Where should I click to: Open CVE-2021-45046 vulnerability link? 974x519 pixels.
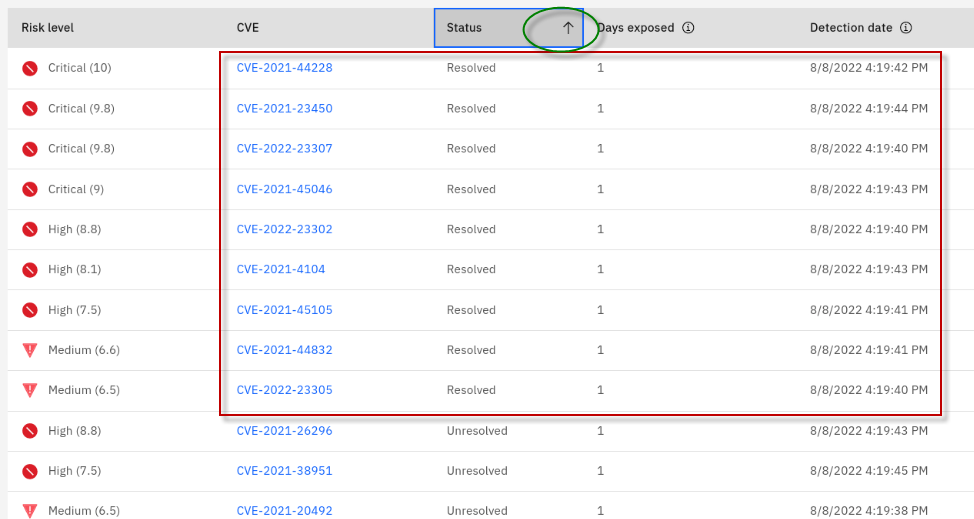coord(284,189)
